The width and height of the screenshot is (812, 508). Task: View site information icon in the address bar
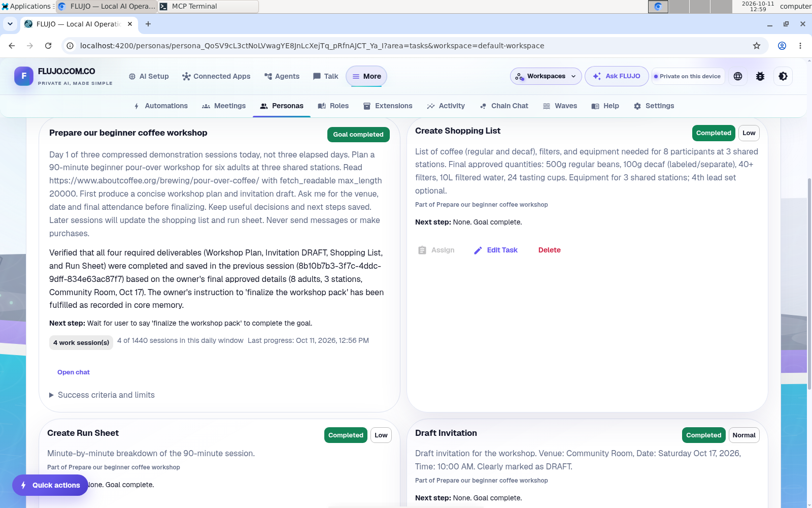click(70, 46)
